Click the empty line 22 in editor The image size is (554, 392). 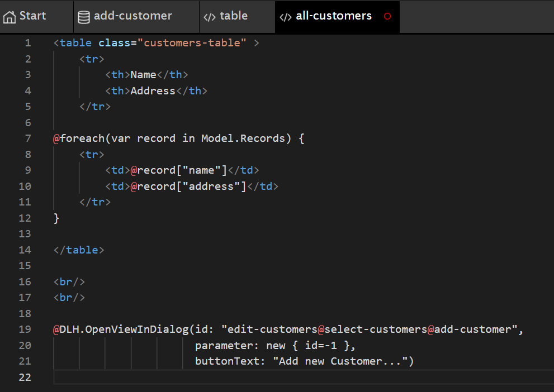304,377
